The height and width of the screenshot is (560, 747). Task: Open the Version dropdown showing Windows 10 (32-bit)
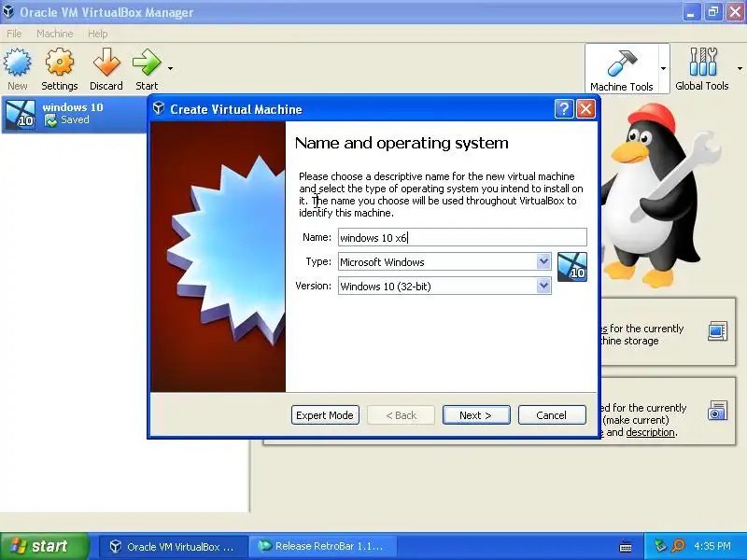click(444, 286)
